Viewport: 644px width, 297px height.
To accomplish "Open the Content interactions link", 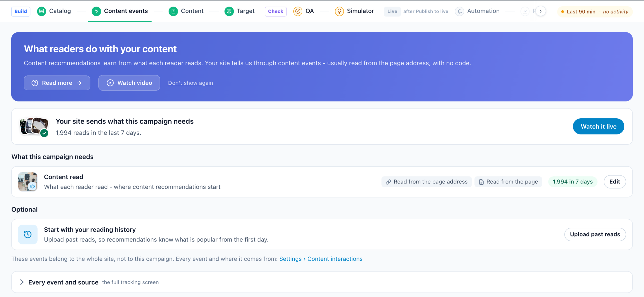I will tap(335, 259).
